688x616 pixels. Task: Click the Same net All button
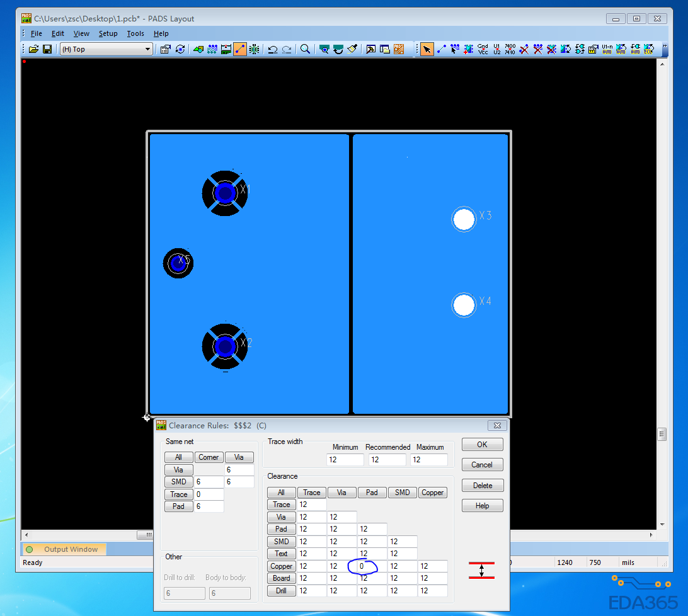click(178, 457)
